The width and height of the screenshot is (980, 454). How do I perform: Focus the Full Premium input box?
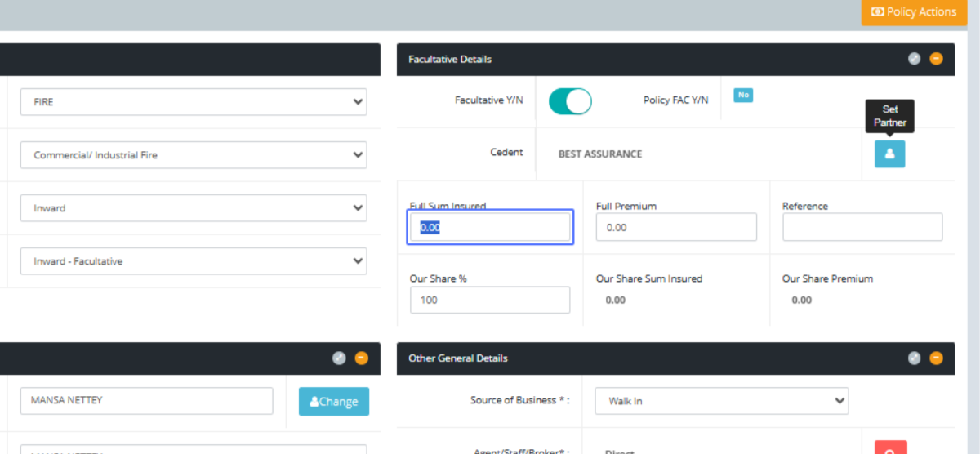(x=676, y=227)
